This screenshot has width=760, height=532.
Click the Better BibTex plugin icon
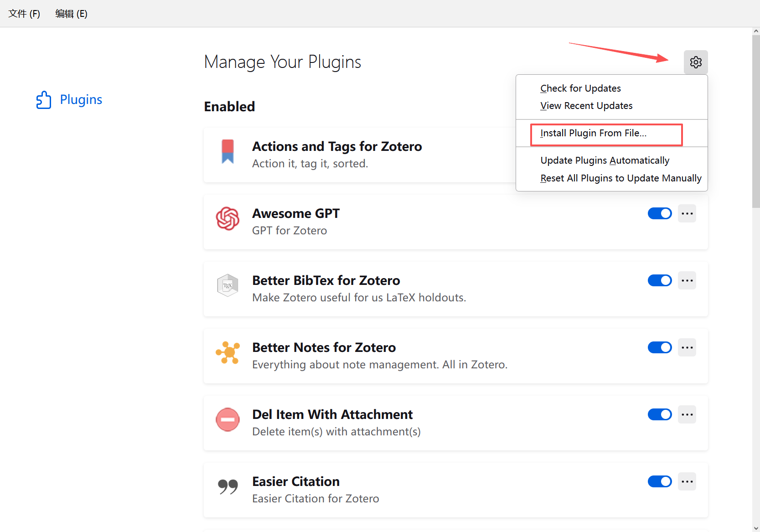tap(227, 285)
